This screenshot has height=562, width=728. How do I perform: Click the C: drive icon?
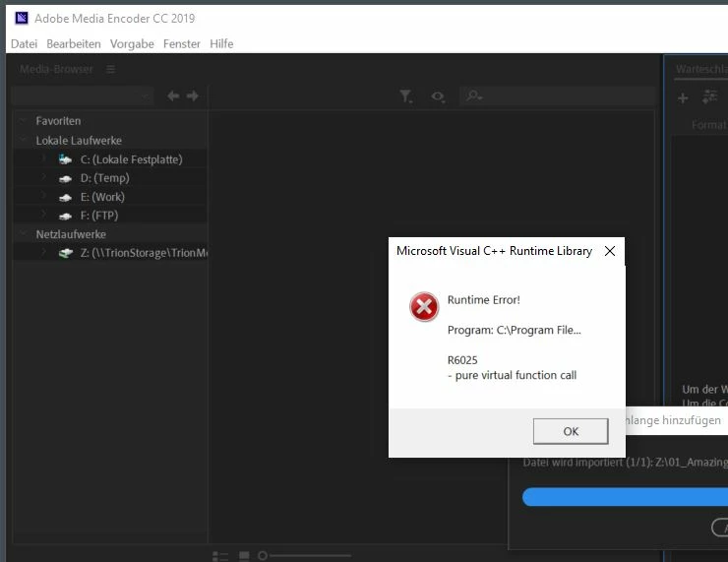click(x=66, y=159)
